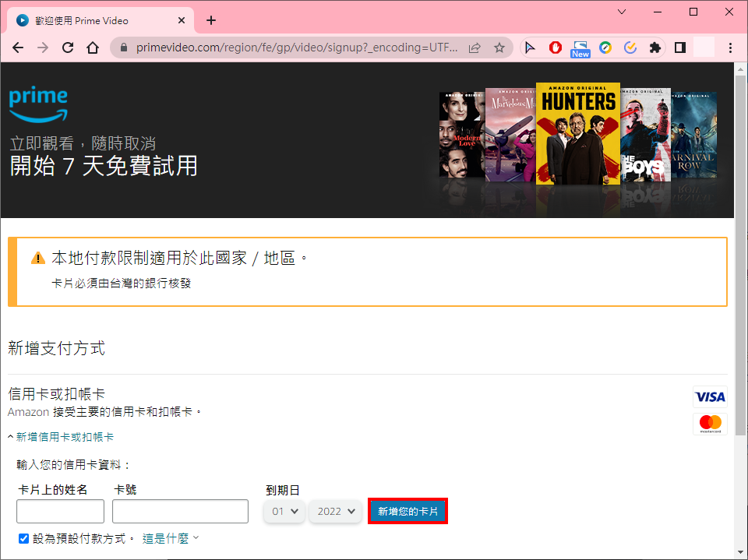Image resolution: width=748 pixels, height=560 pixels.
Task: Open a new browser tab
Action: pos(211,20)
